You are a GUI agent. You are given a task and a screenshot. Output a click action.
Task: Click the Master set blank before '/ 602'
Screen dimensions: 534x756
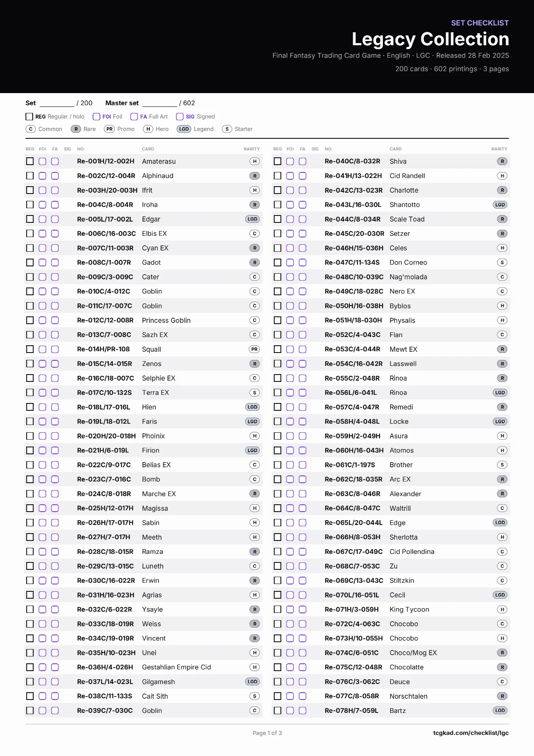tap(160, 103)
